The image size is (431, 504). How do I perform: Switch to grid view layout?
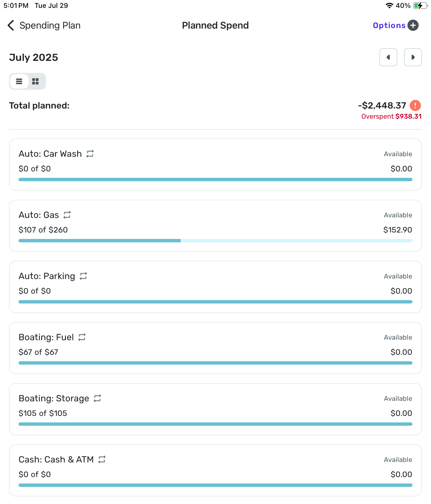point(35,81)
